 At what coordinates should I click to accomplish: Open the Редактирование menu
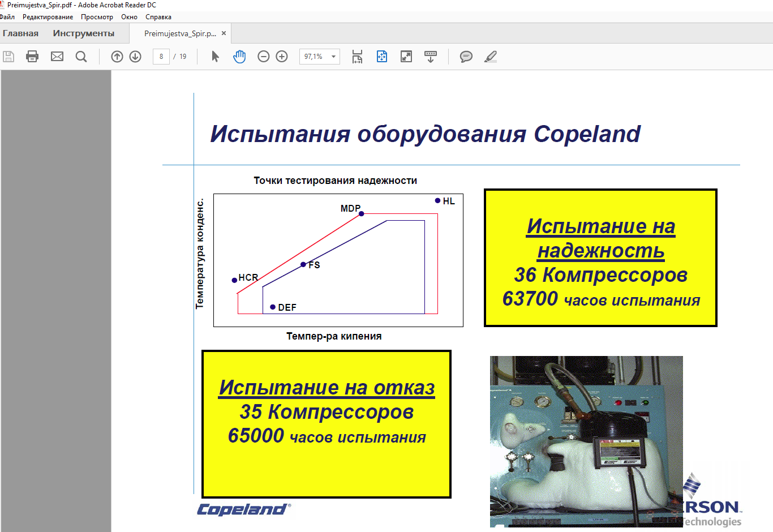click(48, 17)
